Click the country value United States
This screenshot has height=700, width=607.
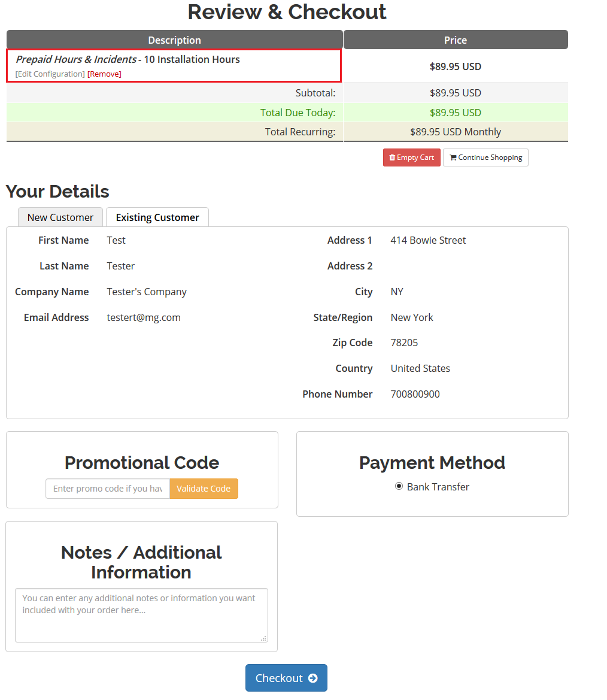420,368
